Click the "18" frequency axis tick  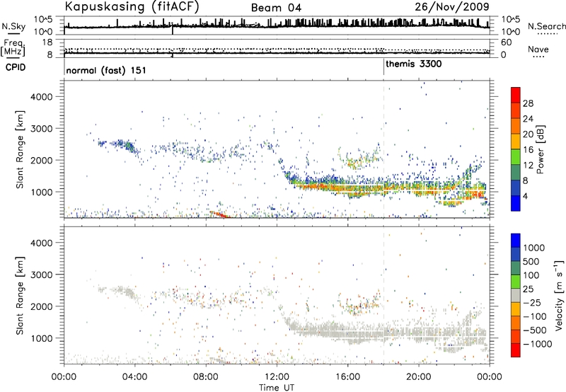click(47, 42)
